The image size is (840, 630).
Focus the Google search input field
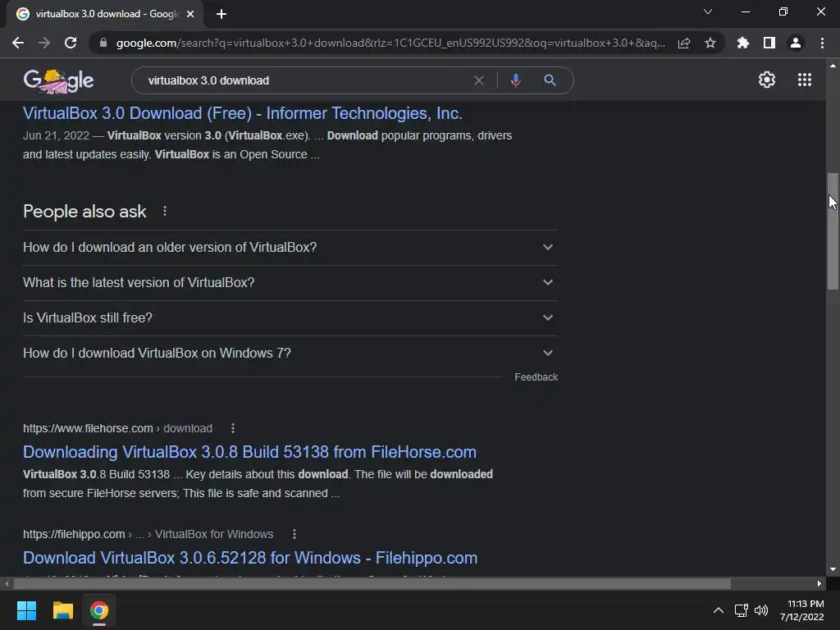click(305, 80)
